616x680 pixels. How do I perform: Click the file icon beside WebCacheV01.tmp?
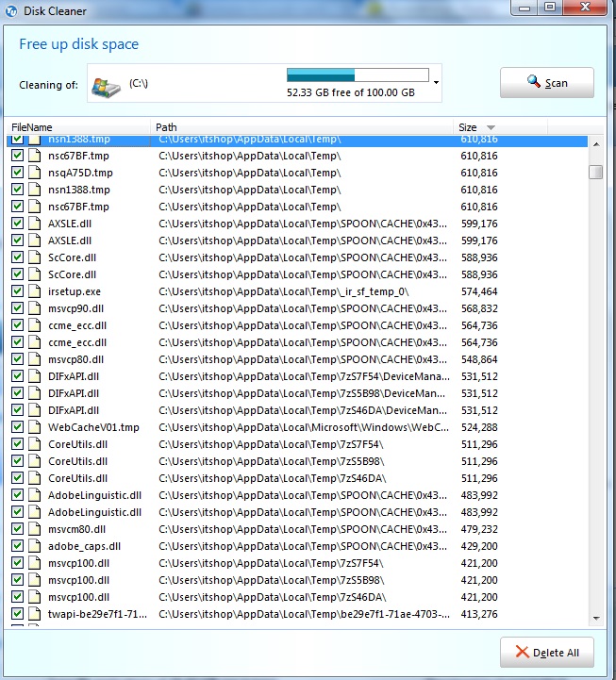tap(34, 427)
